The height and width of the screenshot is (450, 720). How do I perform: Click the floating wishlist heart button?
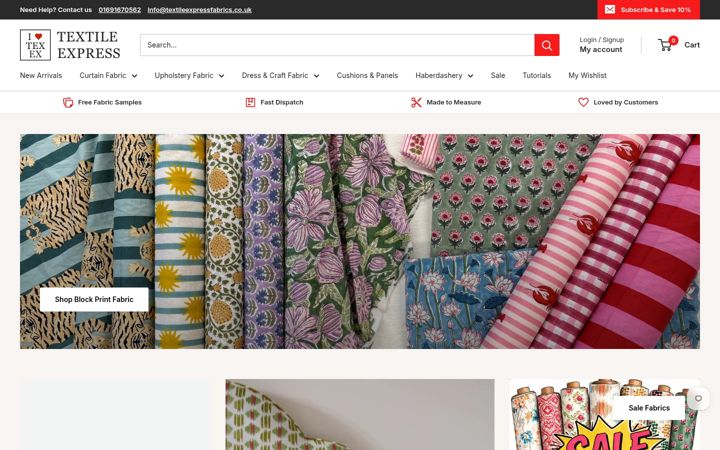click(x=698, y=399)
